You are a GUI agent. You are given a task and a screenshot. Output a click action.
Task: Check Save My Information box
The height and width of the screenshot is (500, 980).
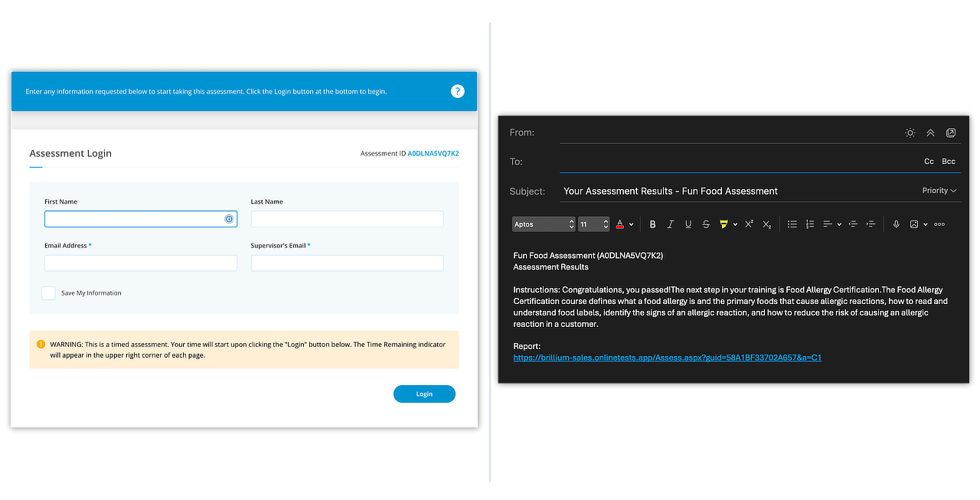48,293
